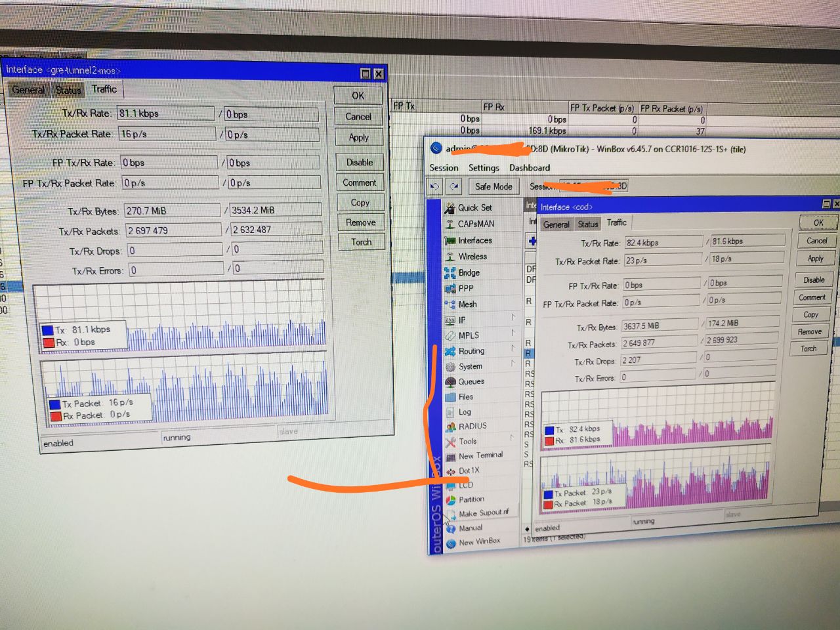840x630 pixels.
Task: Open Interfaces in the sidebar
Action: pos(475,240)
